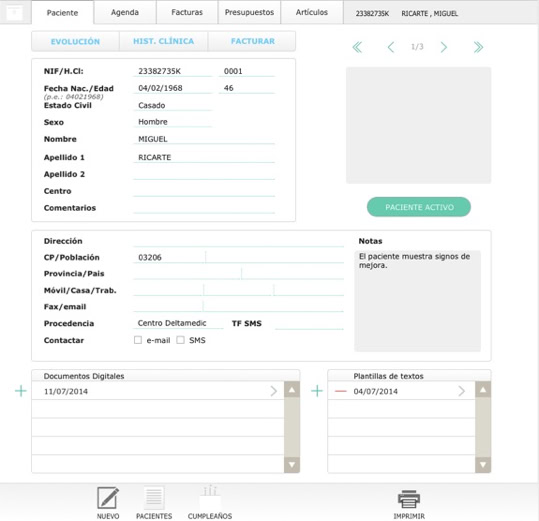Enable the e-mail contact checkbox
The image size is (539, 521).
click(x=138, y=340)
